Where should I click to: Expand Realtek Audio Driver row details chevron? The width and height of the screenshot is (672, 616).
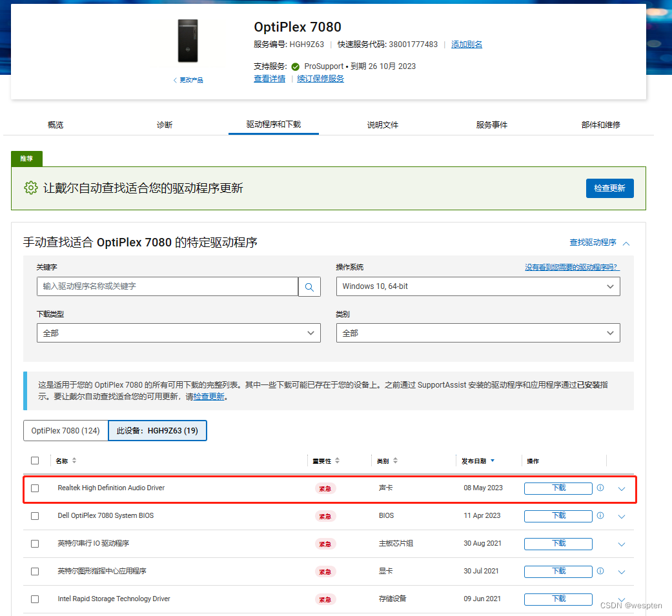pos(622,489)
